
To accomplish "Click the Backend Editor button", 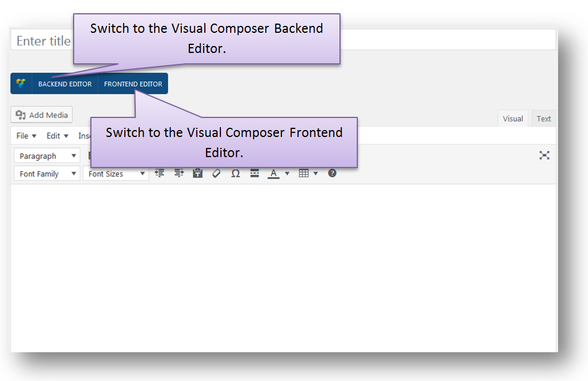I will 65,84.
